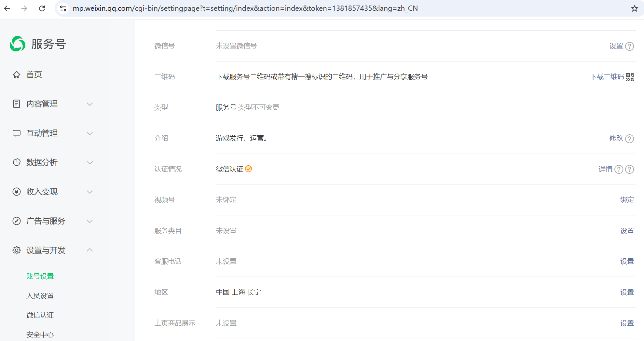
Task: Click the 主页商品展示 row label
Action: (175, 323)
